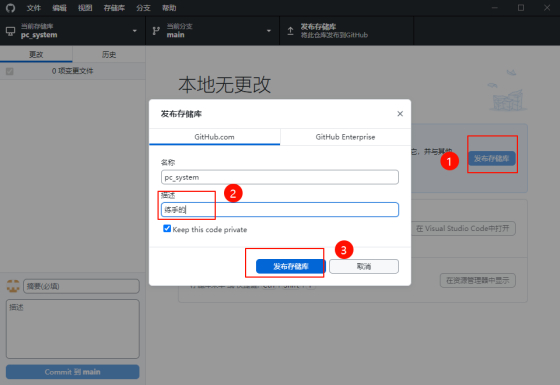
Task: Toggle the 0 项变更文件 select-all checkbox
Action: tap(10, 71)
